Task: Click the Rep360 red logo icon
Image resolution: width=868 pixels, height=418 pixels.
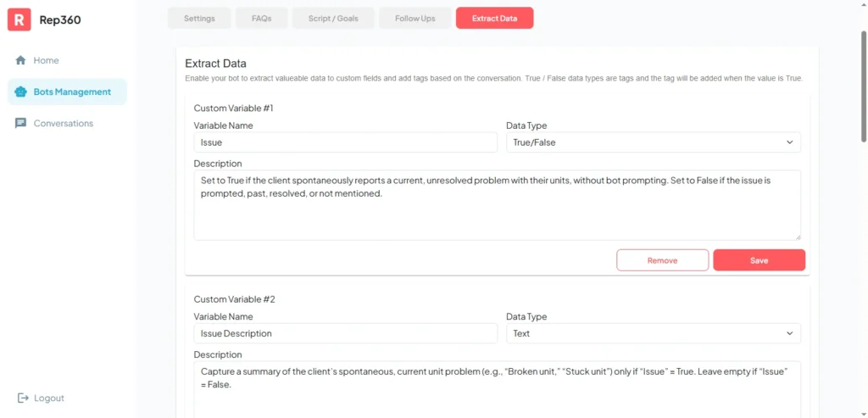Action: [19, 20]
